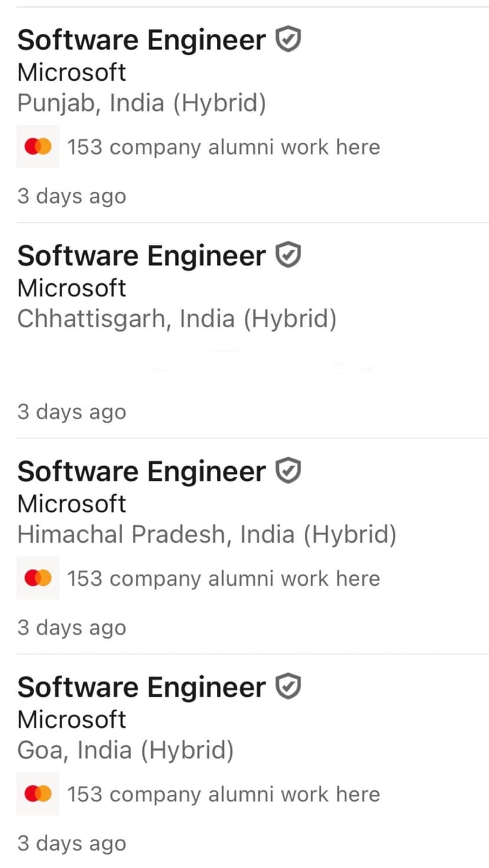Click verified badge on the Chhattisgarh job listing
The height and width of the screenshot is (868, 489).
(289, 256)
